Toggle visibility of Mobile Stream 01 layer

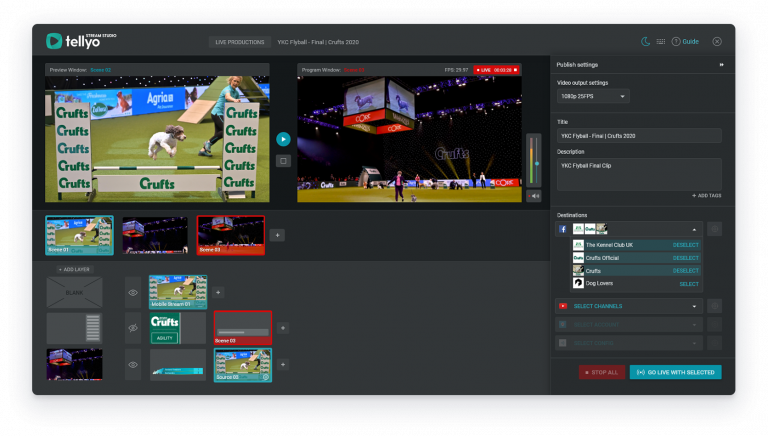133,292
